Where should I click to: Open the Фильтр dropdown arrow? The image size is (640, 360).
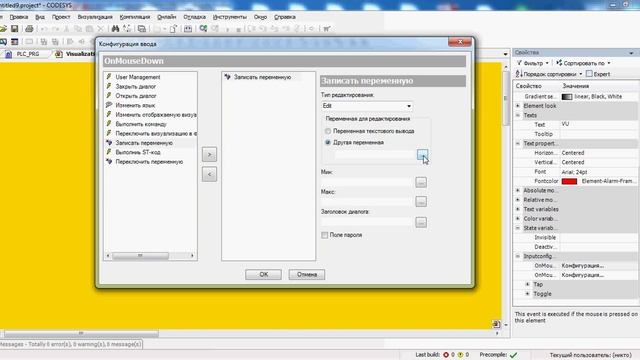click(x=547, y=63)
